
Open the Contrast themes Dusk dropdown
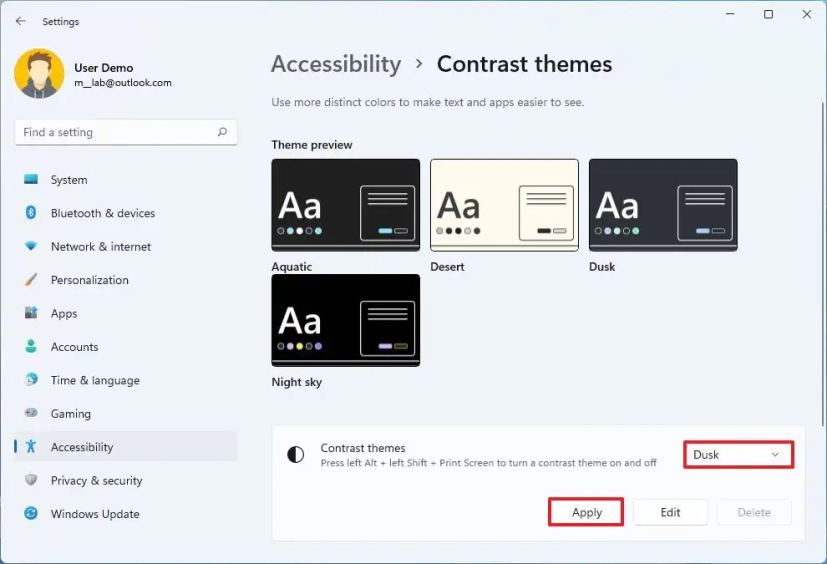pyautogui.click(x=738, y=454)
